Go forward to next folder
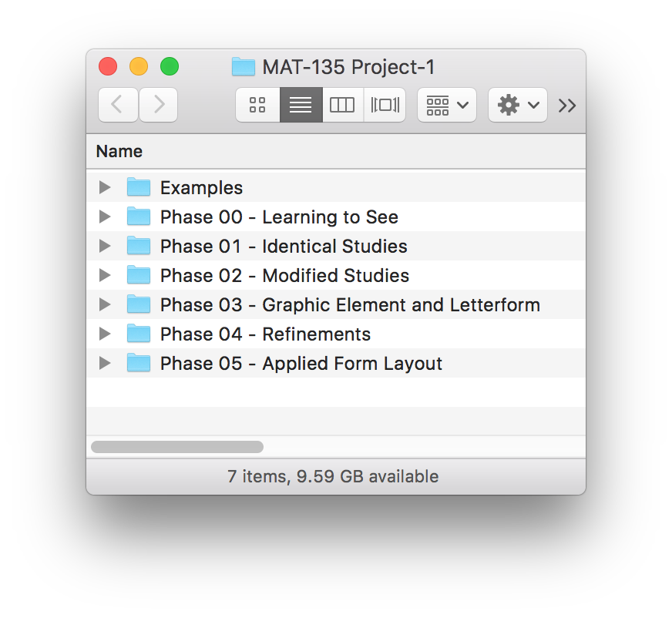This screenshot has height=618, width=672. point(159,105)
